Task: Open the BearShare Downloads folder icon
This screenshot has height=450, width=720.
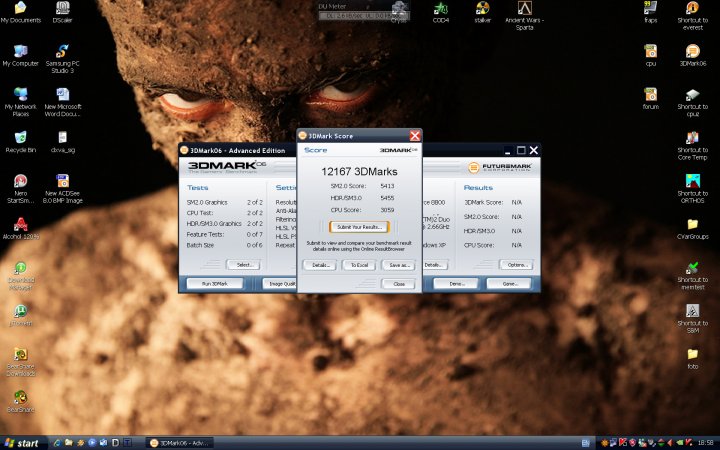Action: tap(21, 362)
